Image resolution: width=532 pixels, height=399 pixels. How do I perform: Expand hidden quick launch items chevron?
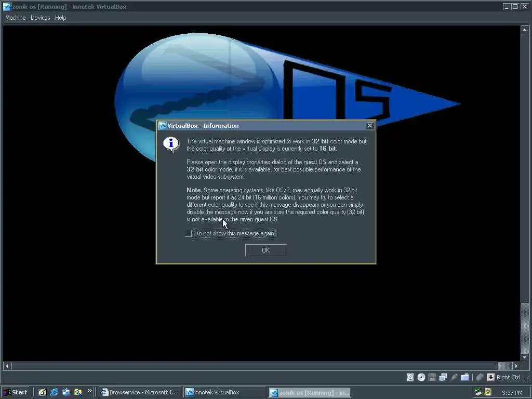tap(89, 391)
